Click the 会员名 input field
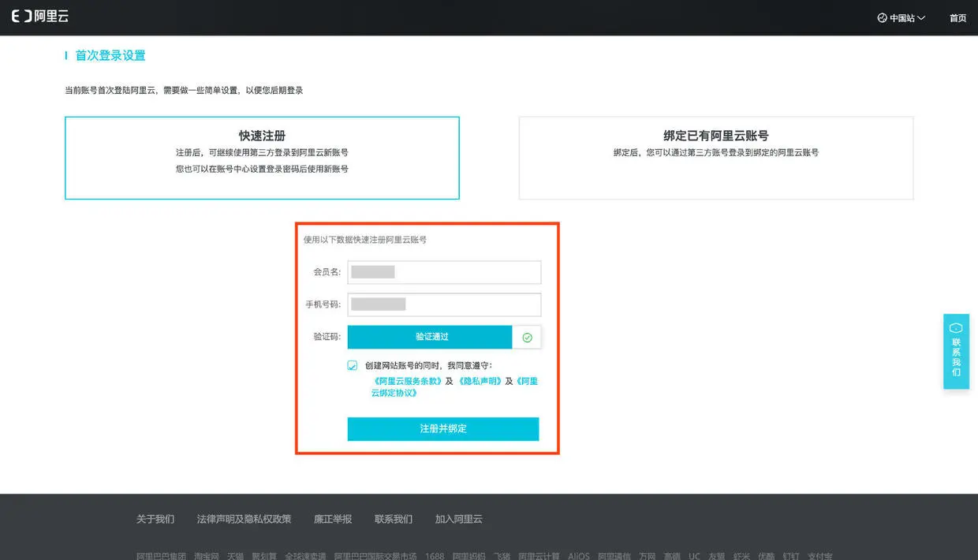Viewport: 978px width, 560px height. coord(444,272)
